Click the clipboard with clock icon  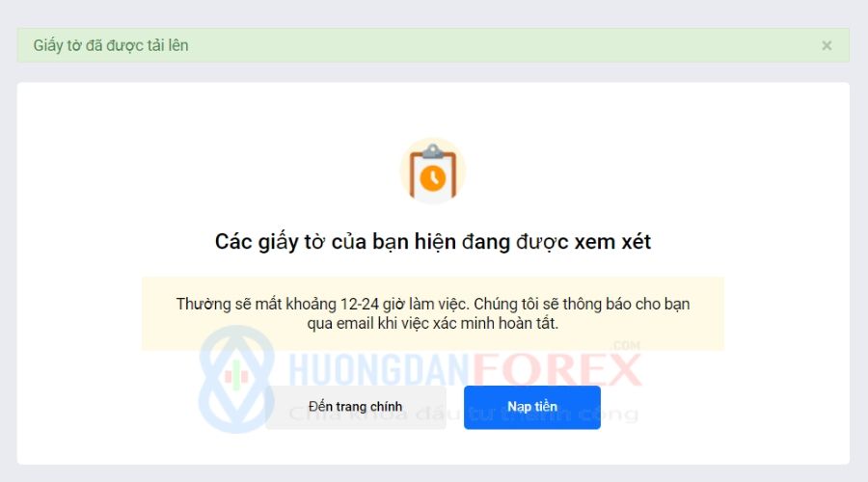click(x=433, y=171)
